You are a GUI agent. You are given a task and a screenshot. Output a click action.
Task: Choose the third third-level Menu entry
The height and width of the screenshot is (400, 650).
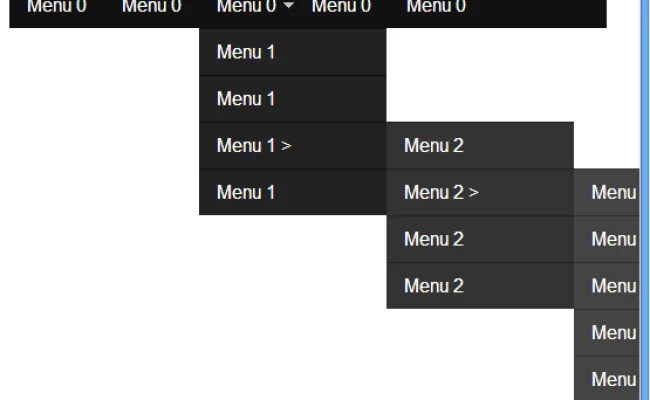[607, 286]
